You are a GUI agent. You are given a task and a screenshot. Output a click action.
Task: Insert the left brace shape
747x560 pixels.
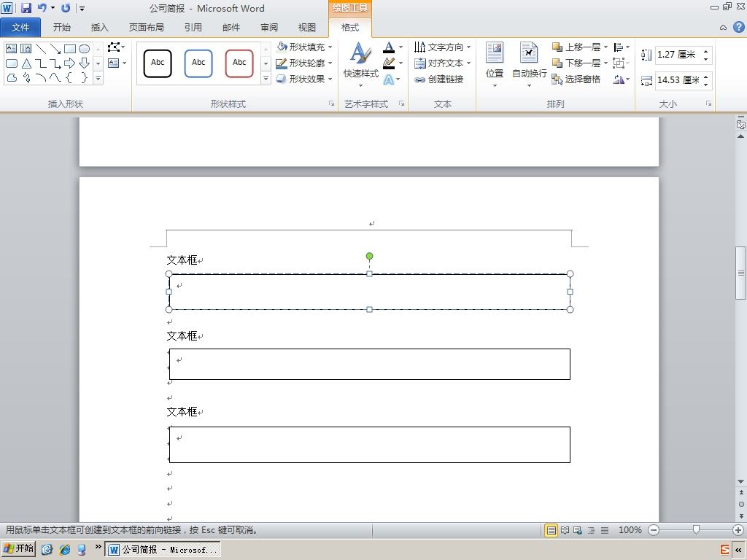pos(70,77)
